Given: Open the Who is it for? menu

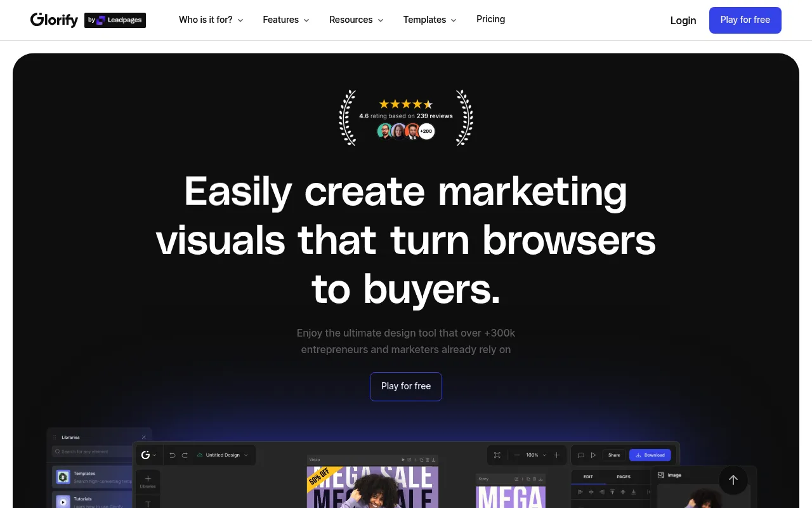Looking at the screenshot, I should point(211,20).
